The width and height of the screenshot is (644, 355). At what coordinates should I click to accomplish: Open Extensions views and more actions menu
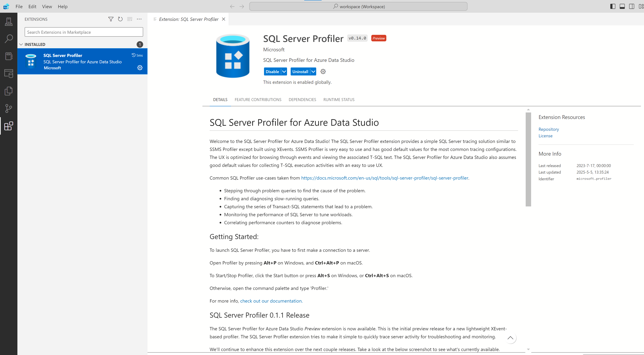139,19
